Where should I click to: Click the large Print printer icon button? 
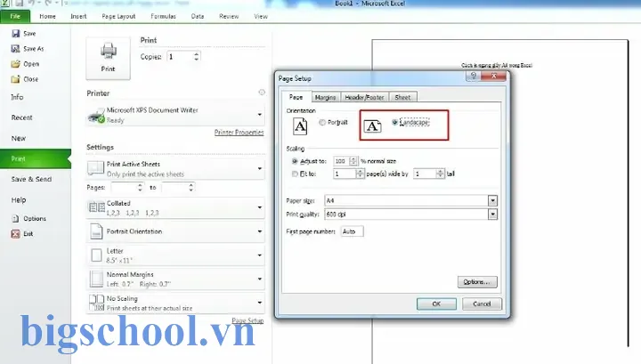pos(109,58)
